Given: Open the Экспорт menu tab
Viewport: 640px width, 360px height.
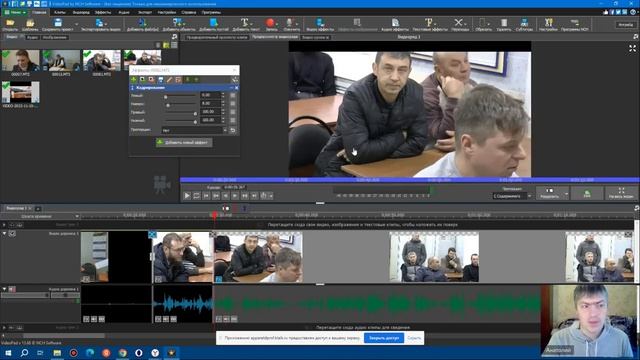Looking at the screenshot, I should point(144,12).
